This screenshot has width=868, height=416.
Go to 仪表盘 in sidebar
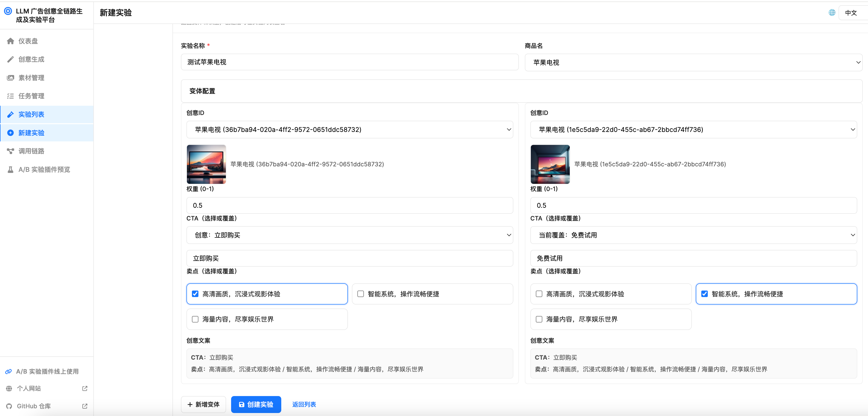tap(46, 41)
